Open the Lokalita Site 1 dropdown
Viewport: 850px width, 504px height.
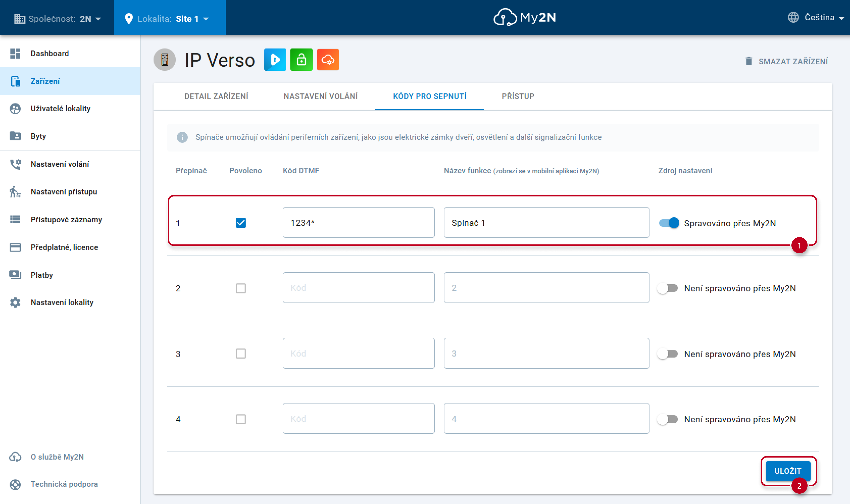click(x=169, y=18)
